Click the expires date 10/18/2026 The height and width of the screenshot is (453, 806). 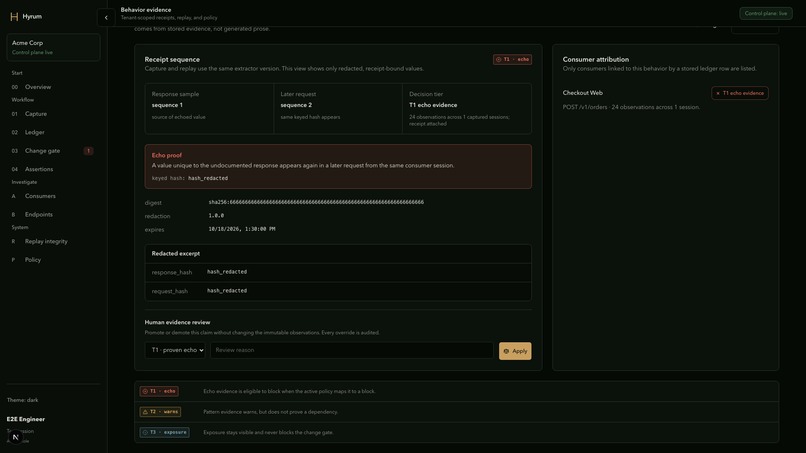click(242, 229)
